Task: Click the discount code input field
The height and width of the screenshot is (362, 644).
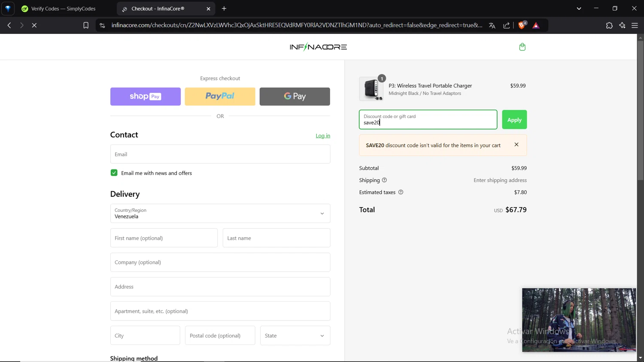Action: (x=428, y=120)
